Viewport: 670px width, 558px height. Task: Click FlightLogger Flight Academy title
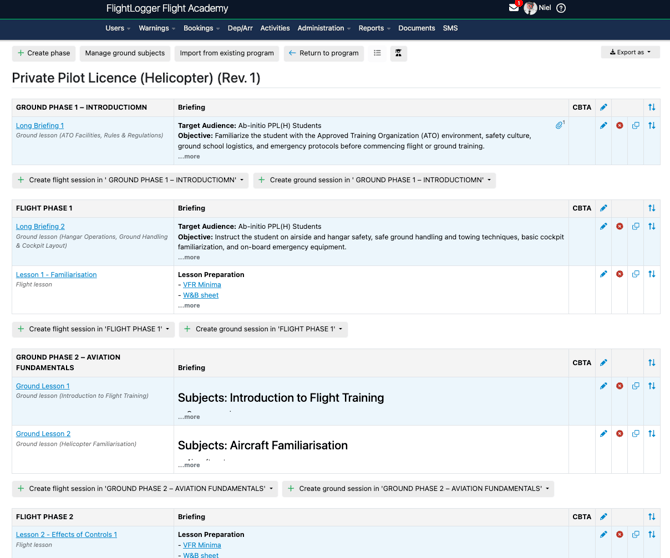tap(167, 9)
